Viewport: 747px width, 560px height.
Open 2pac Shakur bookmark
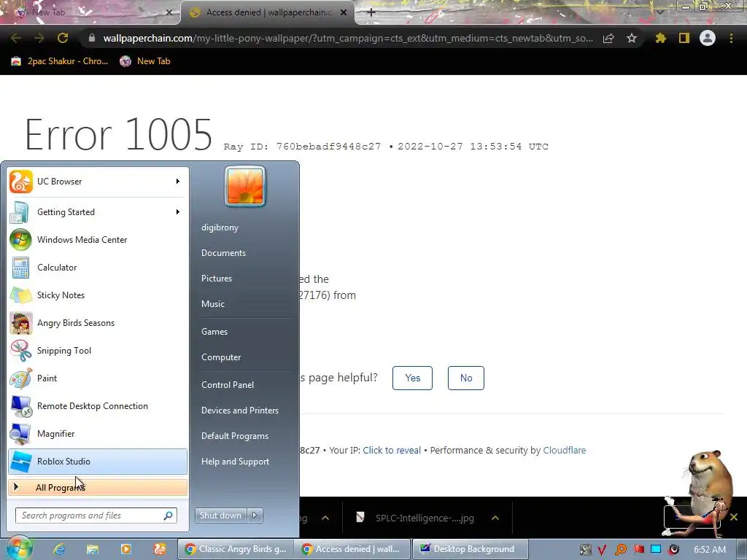(61, 61)
